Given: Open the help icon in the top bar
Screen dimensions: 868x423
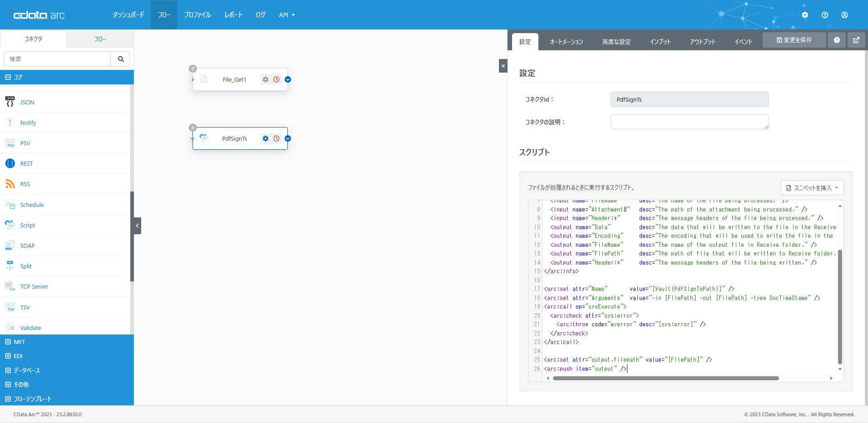Looking at the screenshot, I should coord(825,15).
